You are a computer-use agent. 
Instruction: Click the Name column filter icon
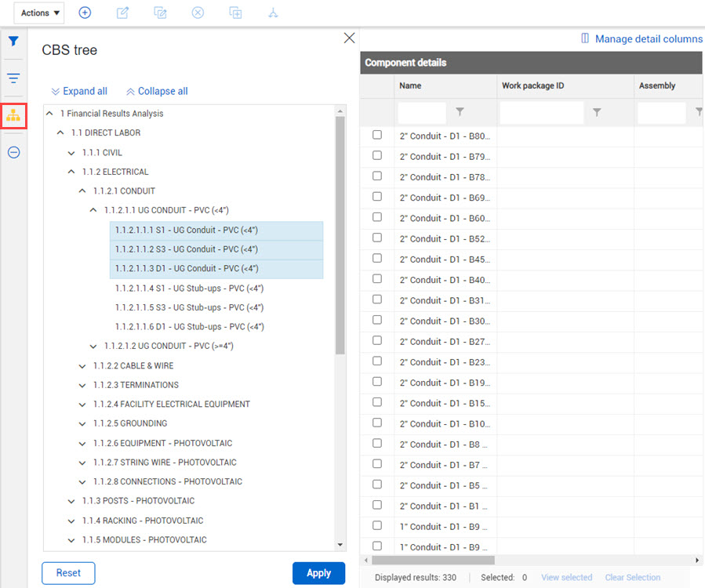[x=460, y=113]
